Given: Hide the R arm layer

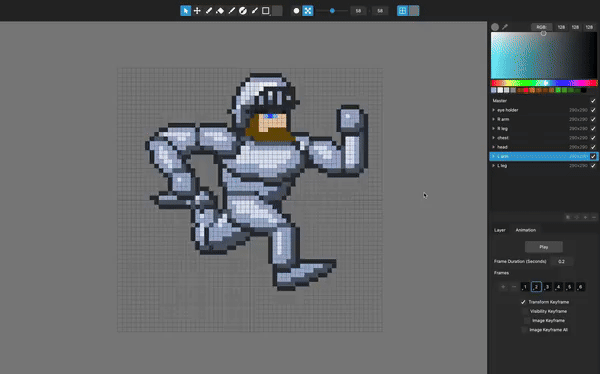Looking at the screenshot, I should tap(593, 119).
